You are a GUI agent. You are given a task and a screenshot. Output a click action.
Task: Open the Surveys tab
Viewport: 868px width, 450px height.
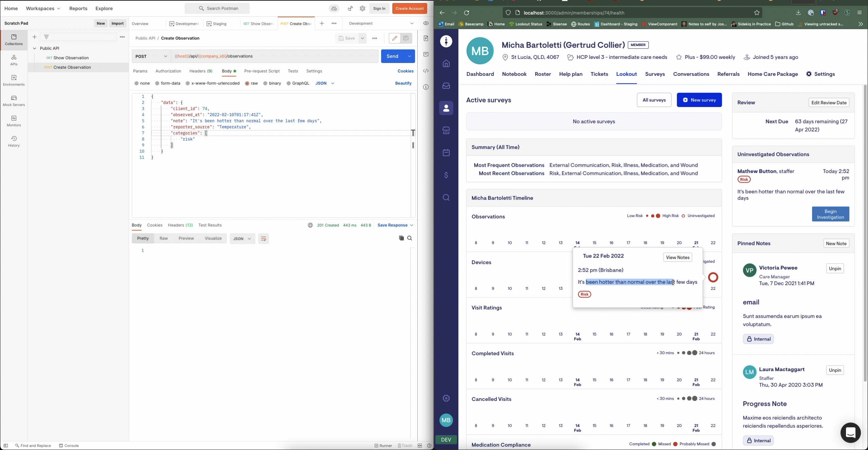click(655, 74)
